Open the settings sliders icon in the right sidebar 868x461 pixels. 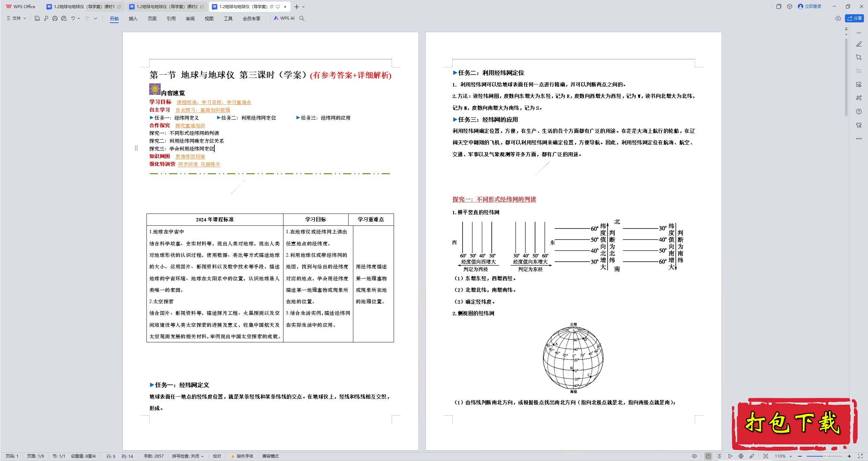[859, 71]
